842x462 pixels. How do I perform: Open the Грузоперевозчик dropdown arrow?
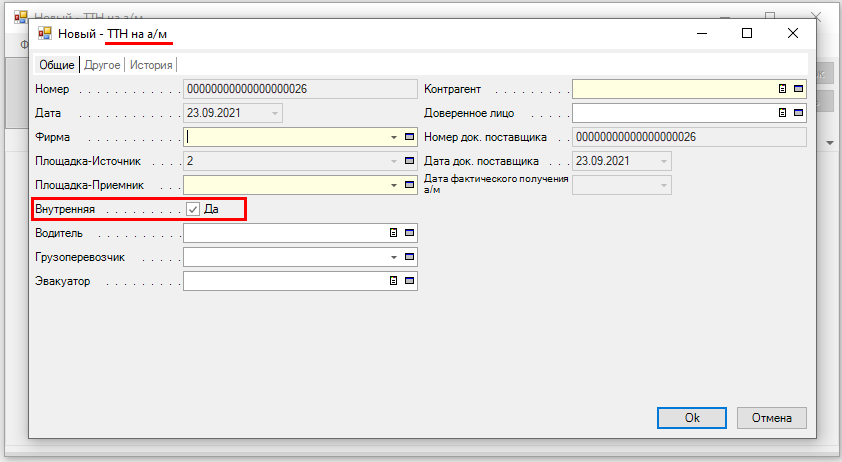click(394, 257)
